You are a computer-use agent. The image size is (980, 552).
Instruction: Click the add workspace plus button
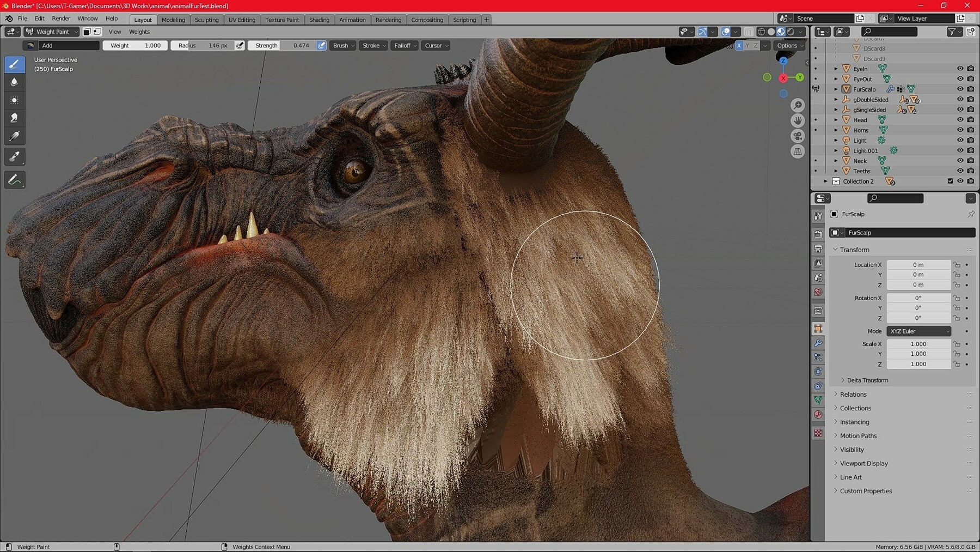coord(487,20)
